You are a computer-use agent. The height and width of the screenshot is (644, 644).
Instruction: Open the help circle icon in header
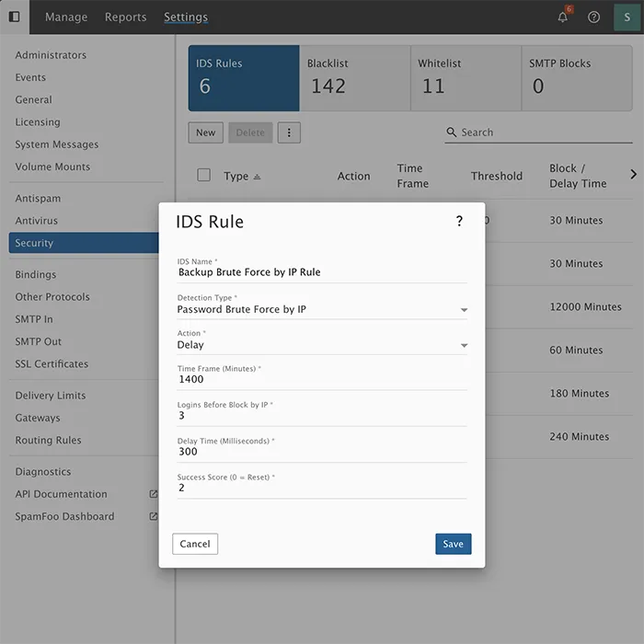593,17
